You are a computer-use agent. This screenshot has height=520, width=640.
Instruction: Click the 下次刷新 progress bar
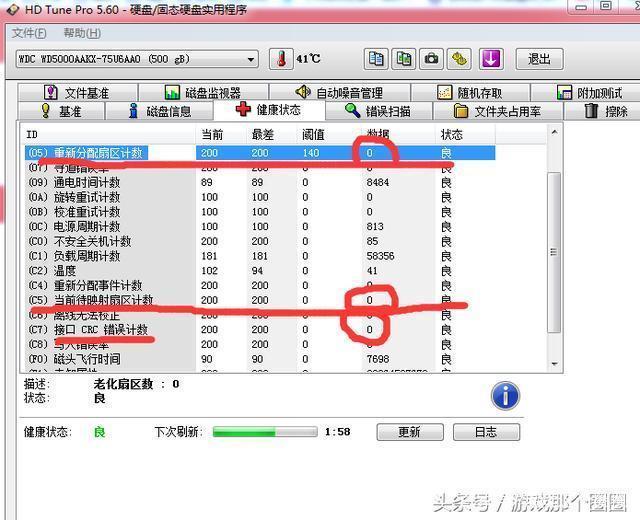click(265, 432)
